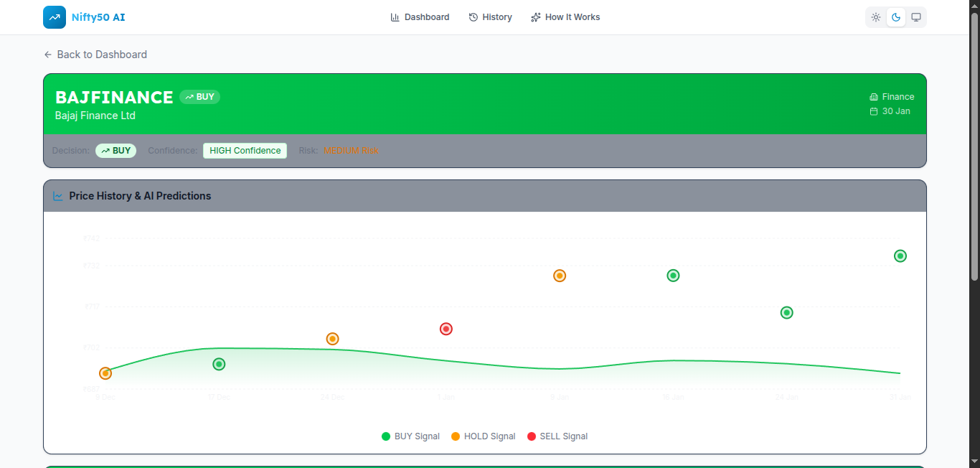
Task: Click the chart icon beside Price History
Action: (58, 196)
